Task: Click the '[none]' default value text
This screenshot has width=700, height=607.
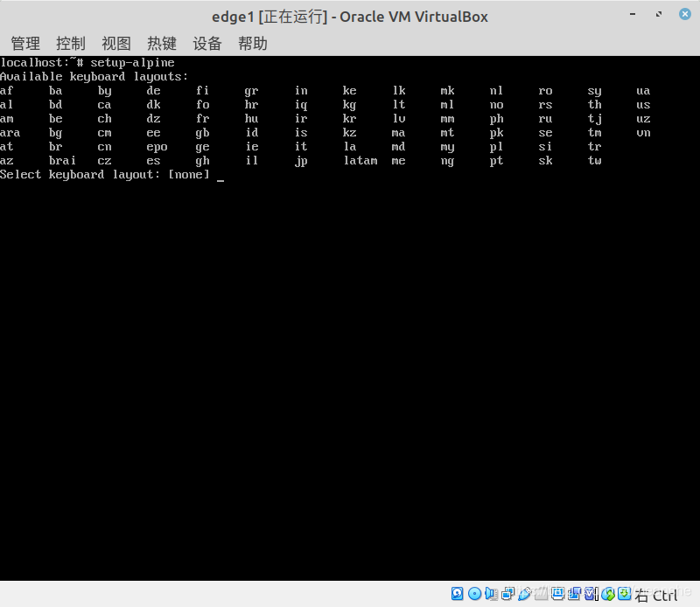Action: click(189, 175)
